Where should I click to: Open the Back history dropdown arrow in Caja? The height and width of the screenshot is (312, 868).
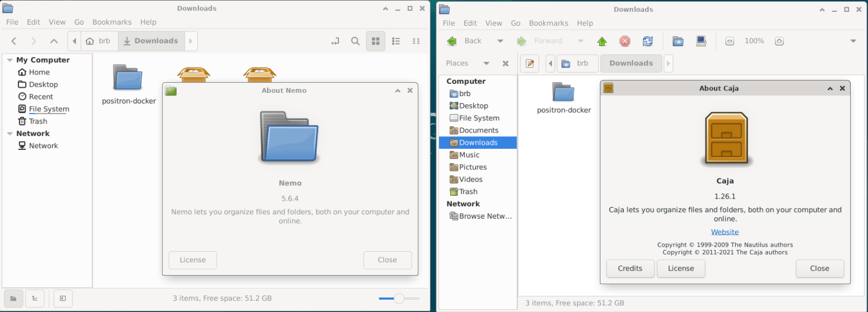click(500, 41)
